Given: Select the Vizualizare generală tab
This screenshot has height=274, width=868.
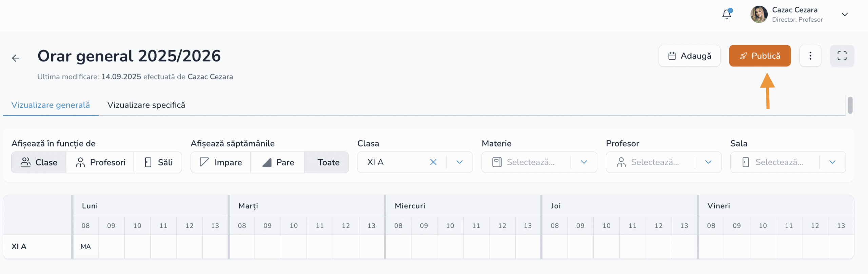Looking at the screenshot, I should [x=51, y=105].
